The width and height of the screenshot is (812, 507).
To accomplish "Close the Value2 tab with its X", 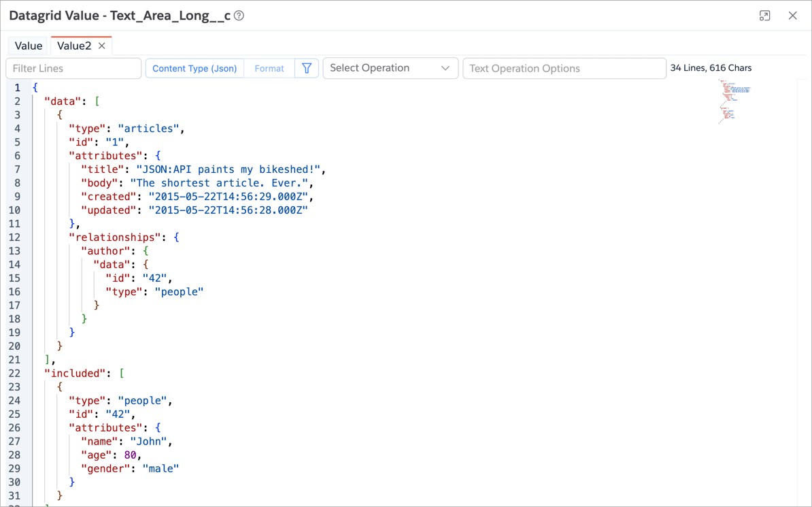I will (x=102, y=46).
